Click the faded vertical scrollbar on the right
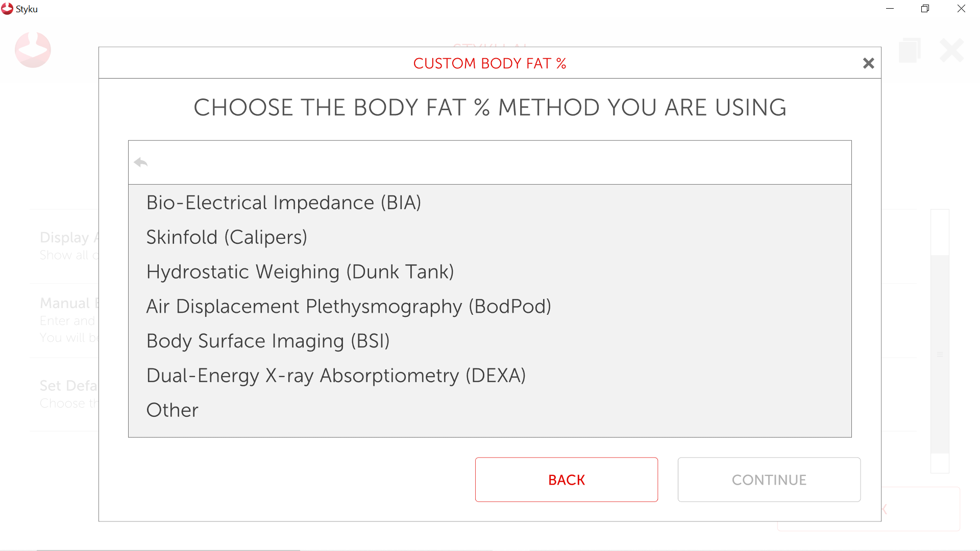 [940, 354]
